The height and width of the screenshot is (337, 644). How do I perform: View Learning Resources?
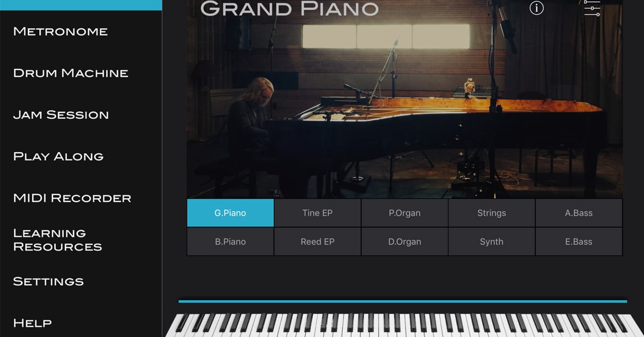[58, 240]
